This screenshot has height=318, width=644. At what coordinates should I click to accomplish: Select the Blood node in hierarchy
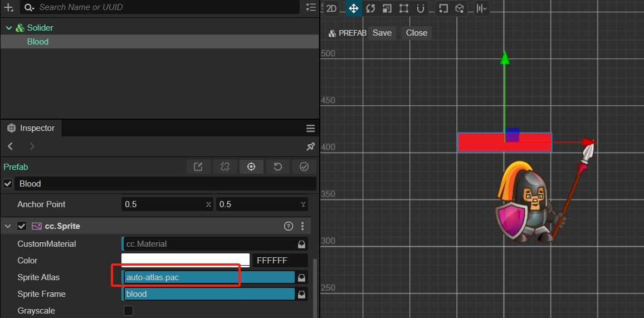37,42
